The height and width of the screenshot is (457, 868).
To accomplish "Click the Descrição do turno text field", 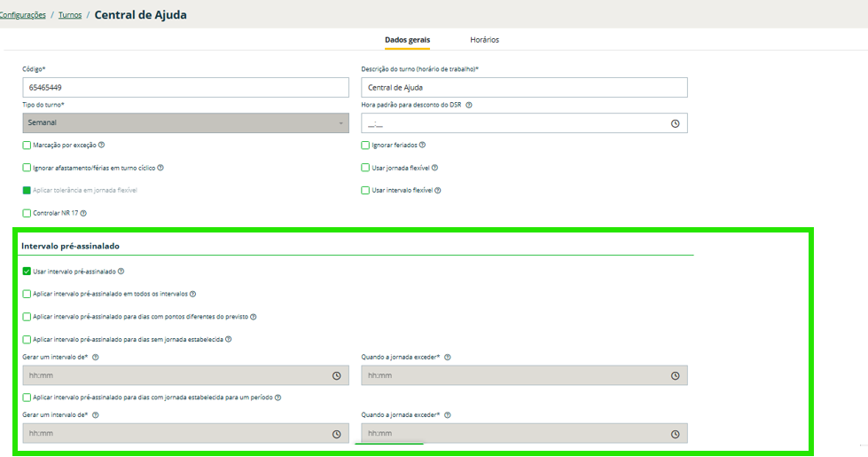I will pyautogui.click(x=524, y=88).
